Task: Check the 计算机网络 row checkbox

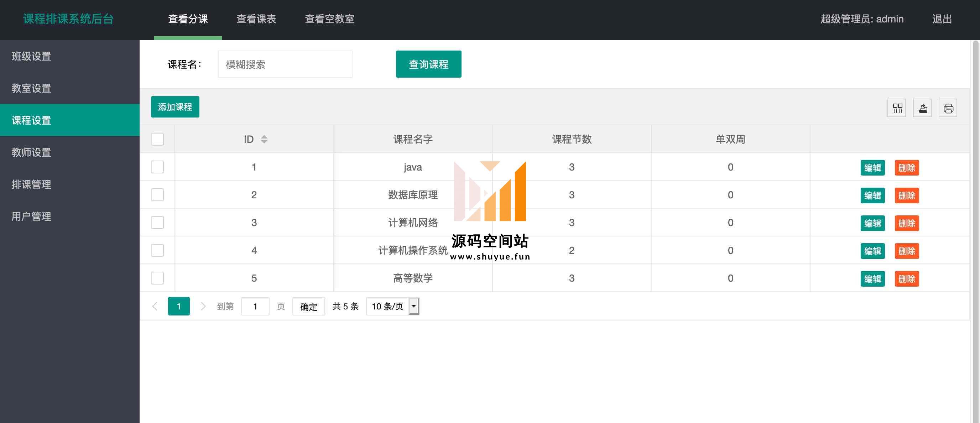Action: (157, 223)
